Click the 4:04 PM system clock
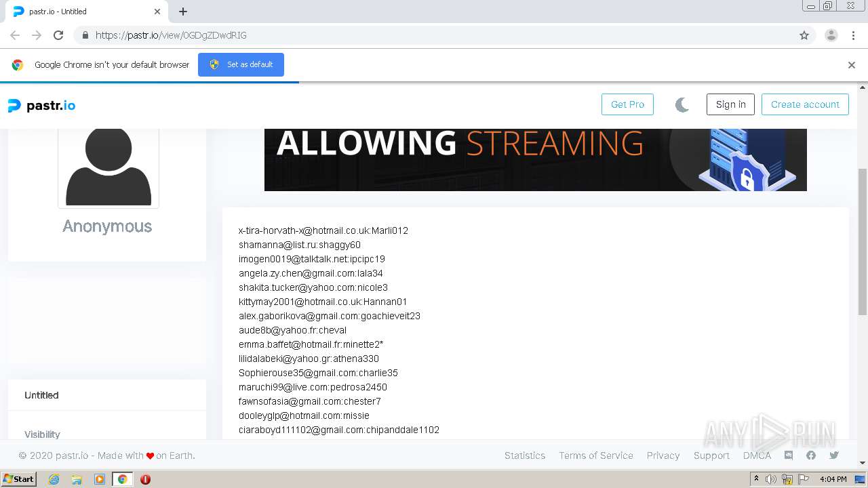 [x=833, y=479]
